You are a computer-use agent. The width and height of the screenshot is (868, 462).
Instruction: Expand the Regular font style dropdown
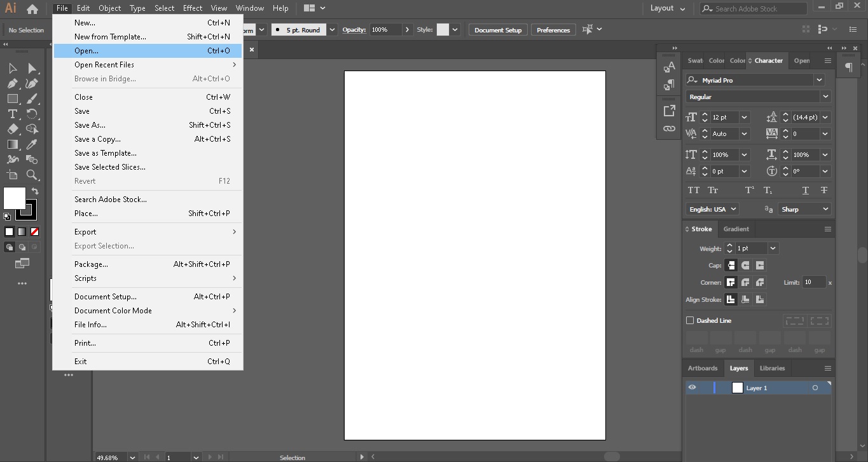[x=825, y=97]
